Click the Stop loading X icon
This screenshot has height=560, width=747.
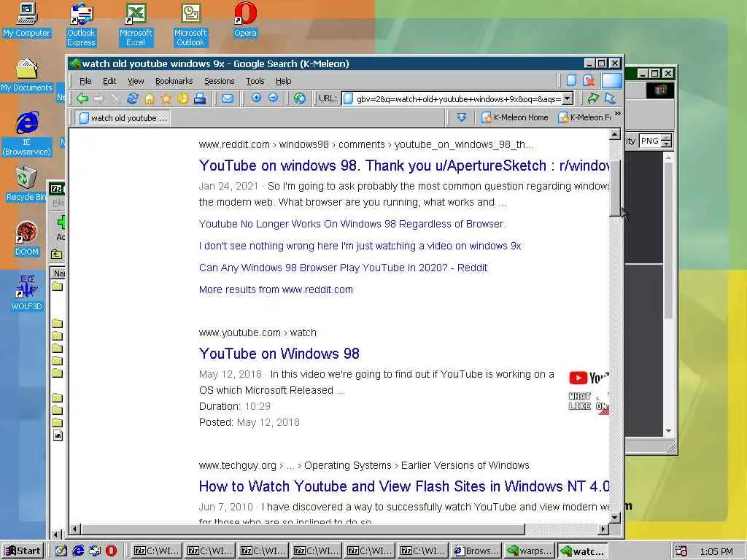(115, 98)
